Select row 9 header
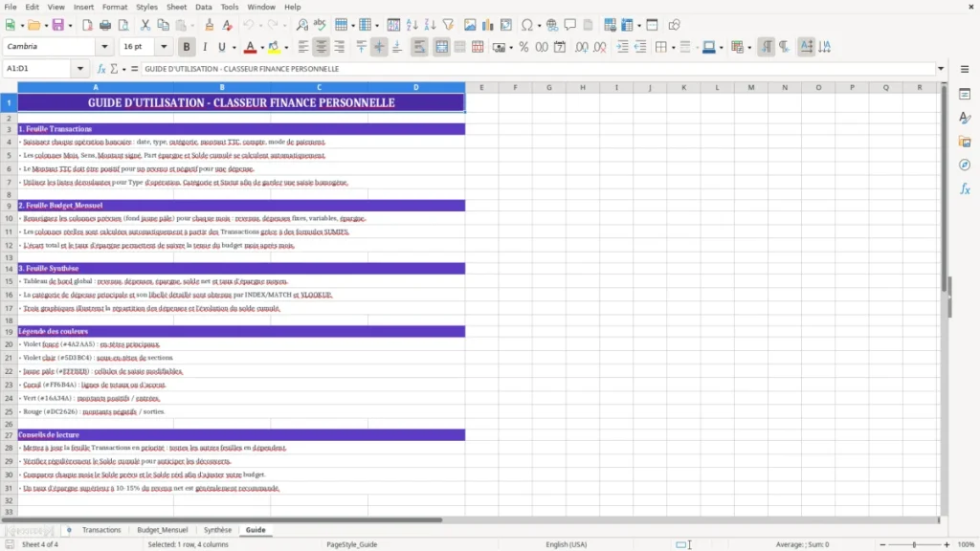Screen dimensions: 980x551 click(9, 206)
